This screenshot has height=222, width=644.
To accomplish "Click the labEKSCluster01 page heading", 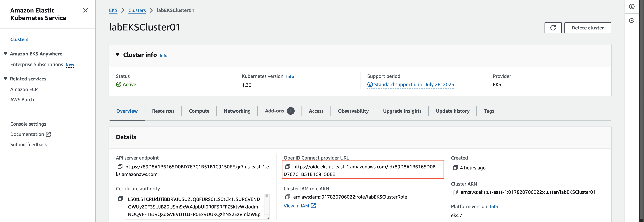I will (x=145, y=27).
